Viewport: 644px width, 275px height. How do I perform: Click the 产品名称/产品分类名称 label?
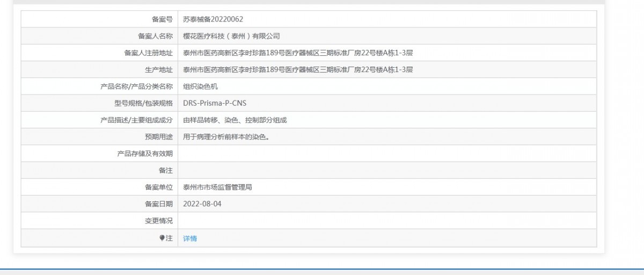[x=136, y=86]
